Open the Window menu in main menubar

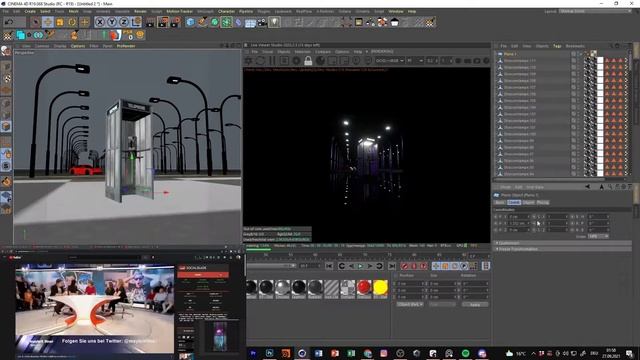(396, 11)
